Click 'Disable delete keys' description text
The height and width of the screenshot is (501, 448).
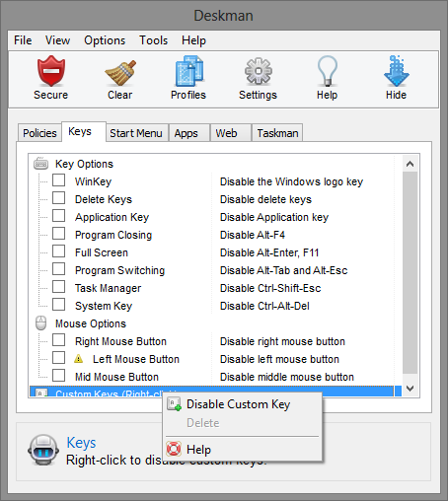click(x=265, y=199)
